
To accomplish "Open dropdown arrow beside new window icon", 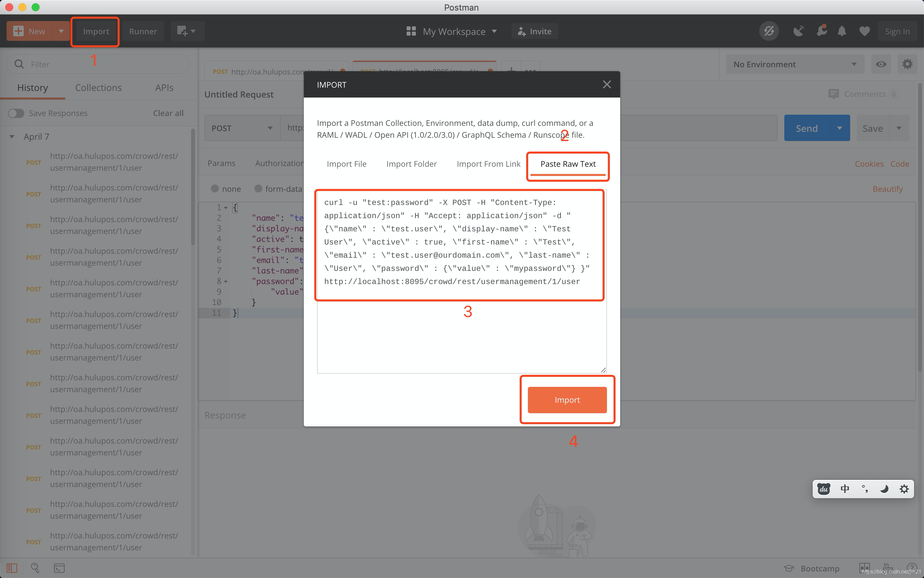I will click(x=193, y=31).
